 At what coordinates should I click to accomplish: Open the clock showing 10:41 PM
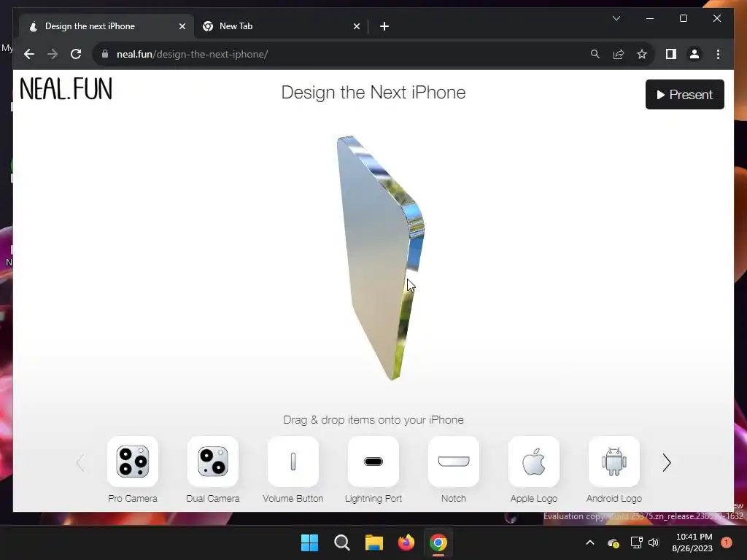[692, 542]
